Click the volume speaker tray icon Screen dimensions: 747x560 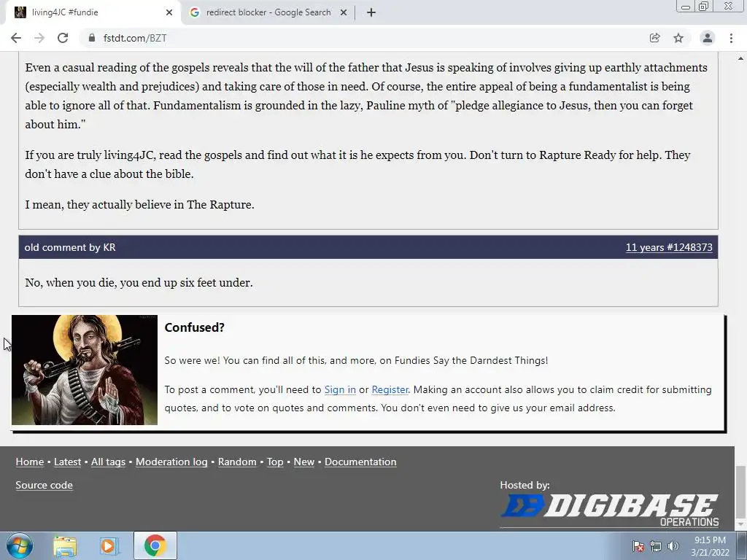pos(673,546)
